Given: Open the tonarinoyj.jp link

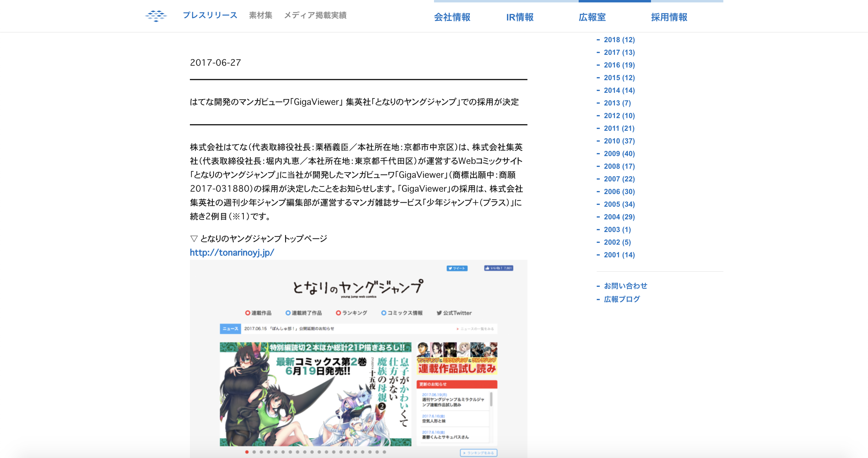Looking at the screenshot, I should [x=232, y=253].
